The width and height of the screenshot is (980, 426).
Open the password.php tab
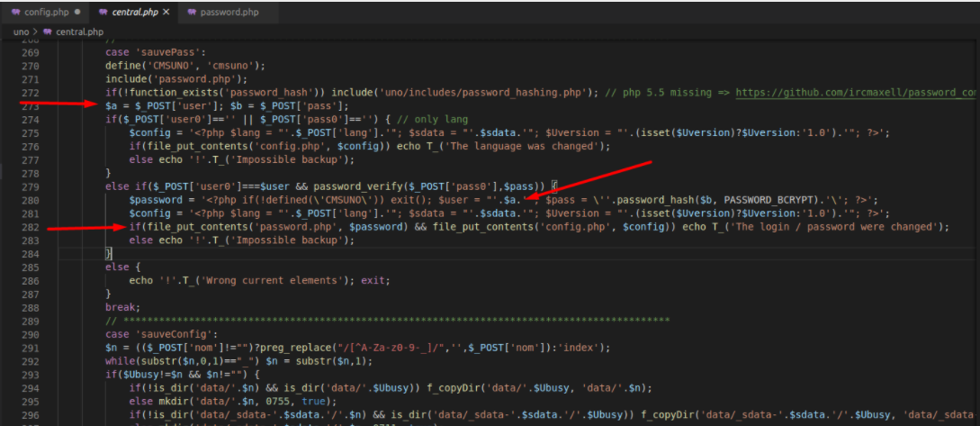(229, 12)
